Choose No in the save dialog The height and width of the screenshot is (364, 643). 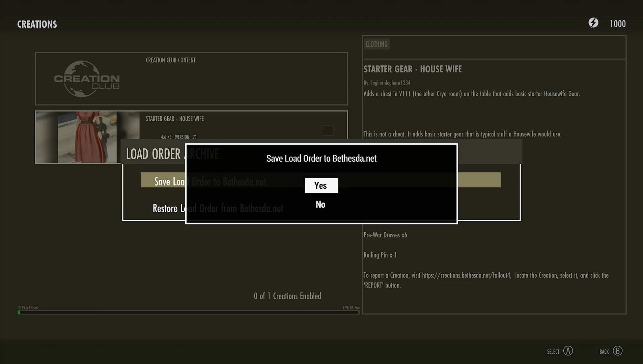point(320,204)
